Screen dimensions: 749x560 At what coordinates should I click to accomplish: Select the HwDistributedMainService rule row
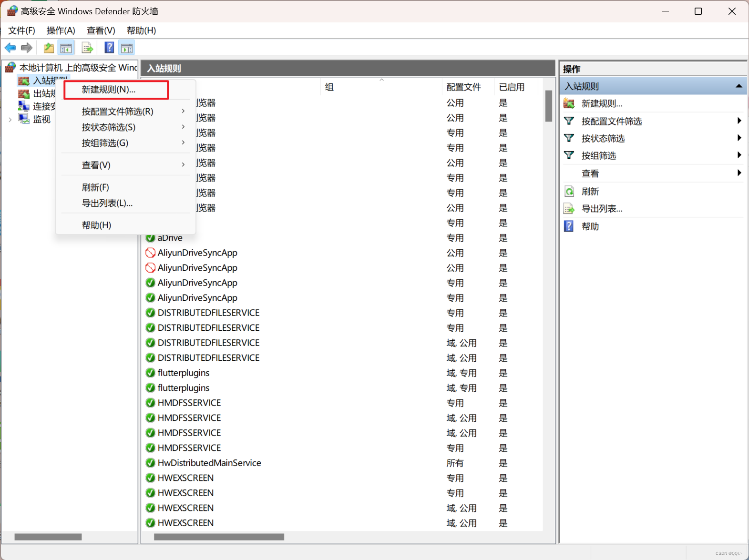coord(343,463)
